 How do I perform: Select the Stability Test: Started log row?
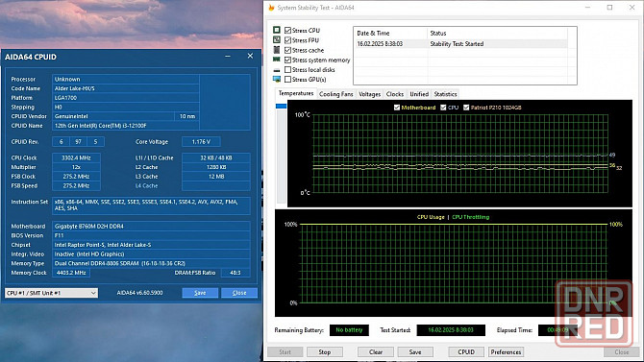click(460, 44)
